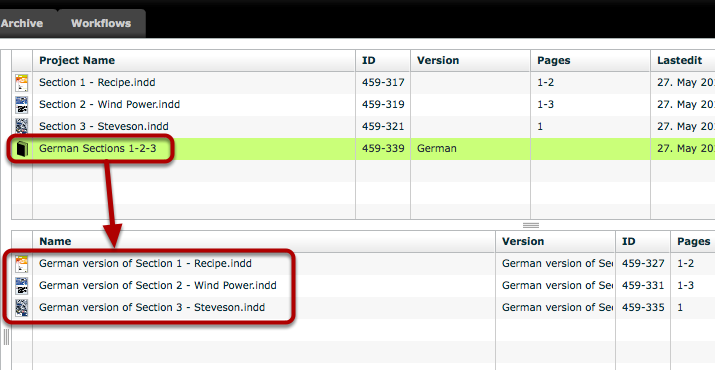Sort the lower table by Pages header
The image size is (715, 370).
[x=693, y=242]
